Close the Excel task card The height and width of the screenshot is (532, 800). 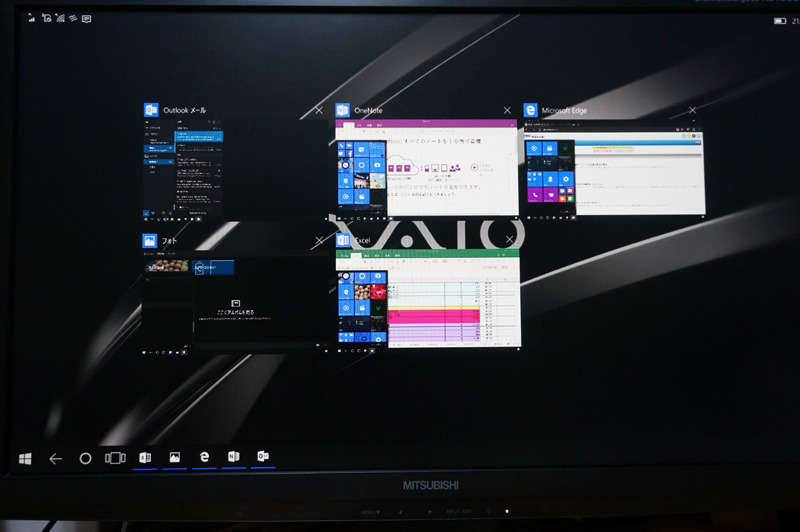click(x=509, y=239)
